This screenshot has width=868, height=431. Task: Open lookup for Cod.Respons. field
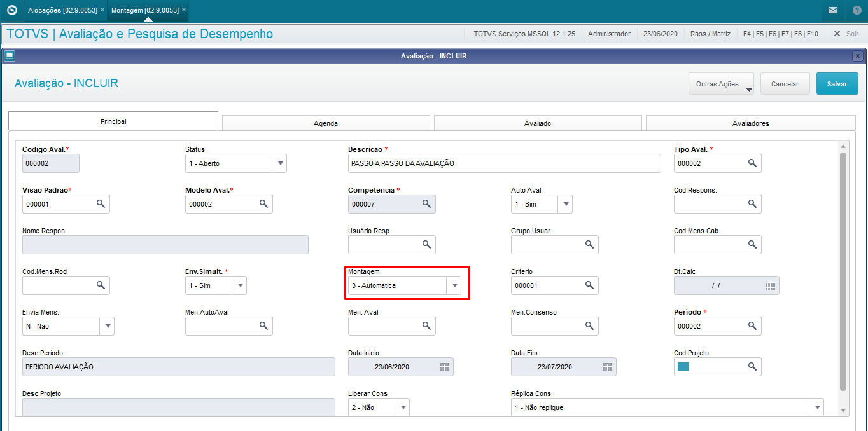(752, 204)
